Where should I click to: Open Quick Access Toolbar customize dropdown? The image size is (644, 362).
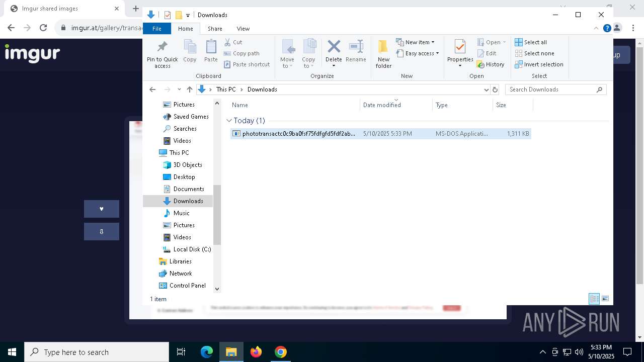(x=188, y=15)
